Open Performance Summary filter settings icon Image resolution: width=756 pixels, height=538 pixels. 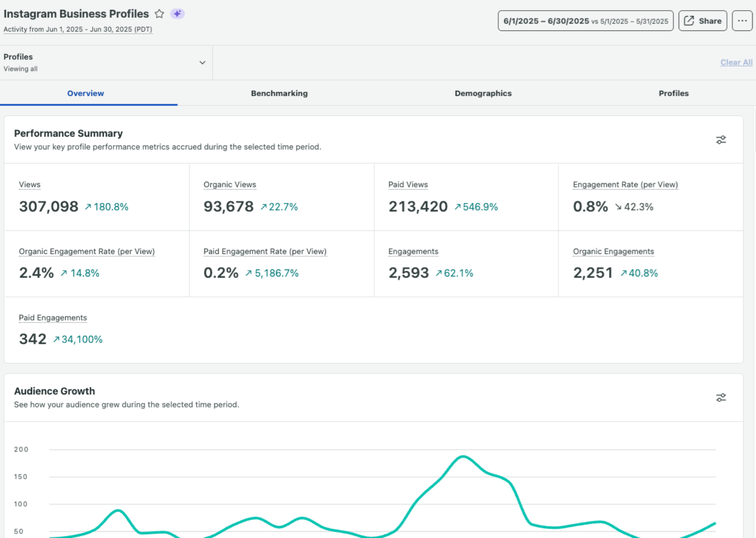(x=721, y=140)
